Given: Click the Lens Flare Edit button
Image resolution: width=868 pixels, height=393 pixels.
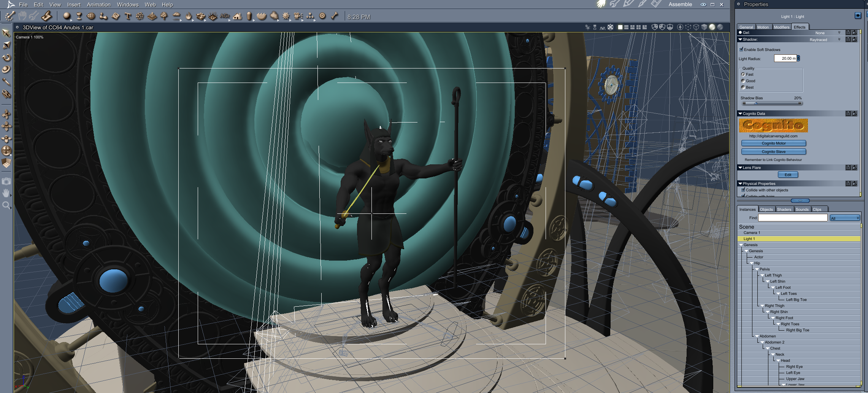Looking at the screenshot, I should click(x=788, y=175).
